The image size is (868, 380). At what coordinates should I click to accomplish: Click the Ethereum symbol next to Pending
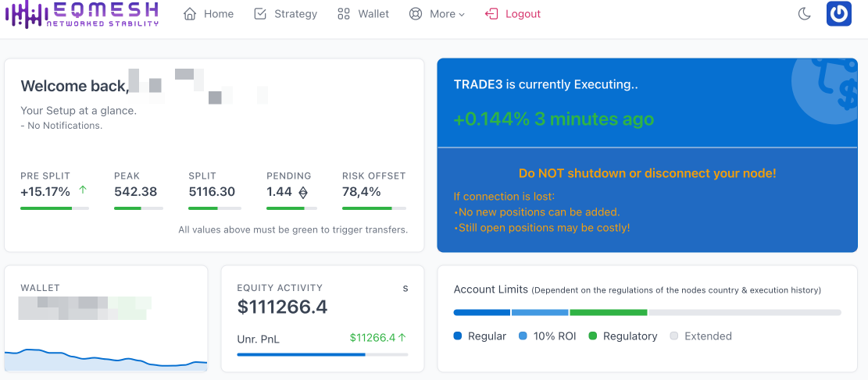pyautogui.click(x=303, y=192)
